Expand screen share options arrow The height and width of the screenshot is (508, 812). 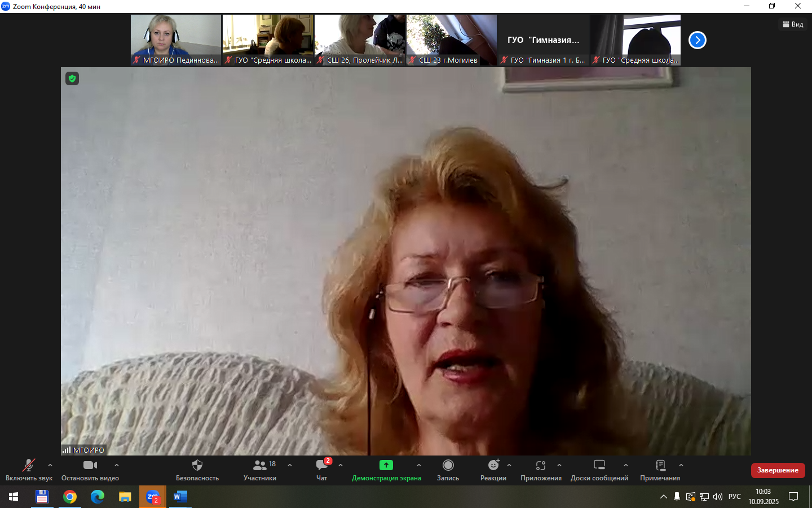[x=419, y=465]
